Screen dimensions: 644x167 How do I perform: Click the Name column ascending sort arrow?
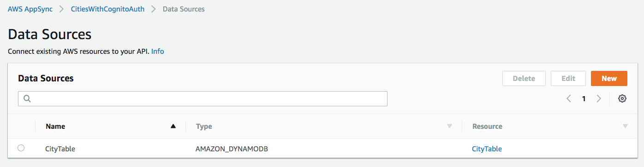173,126
